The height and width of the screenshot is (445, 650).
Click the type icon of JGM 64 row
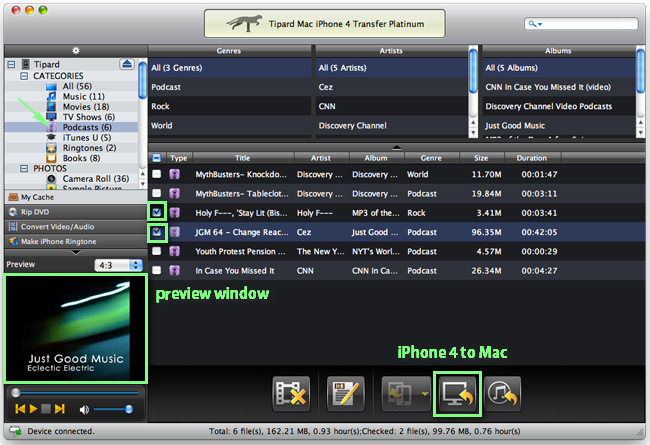[x=175, y=232]
